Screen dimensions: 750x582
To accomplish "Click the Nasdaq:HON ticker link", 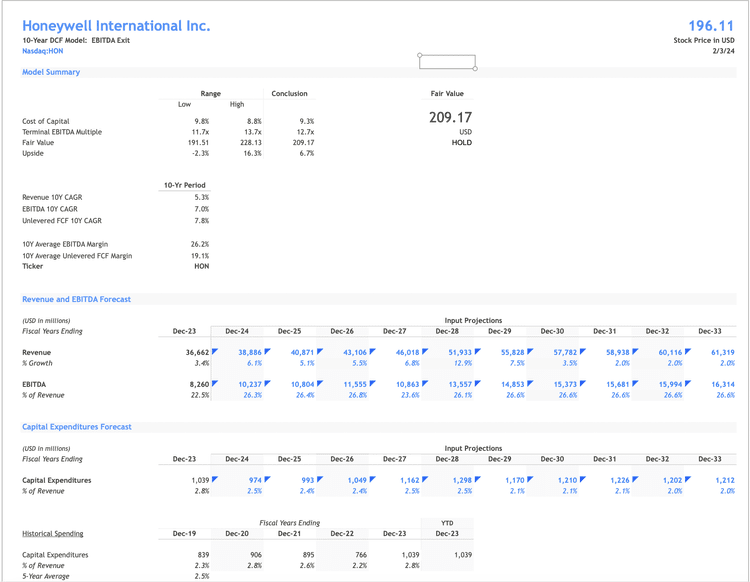I will [43, 51].
